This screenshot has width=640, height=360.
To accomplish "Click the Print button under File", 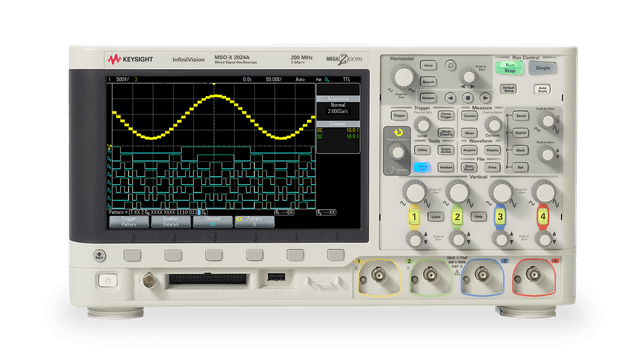I will coord(492,167).
